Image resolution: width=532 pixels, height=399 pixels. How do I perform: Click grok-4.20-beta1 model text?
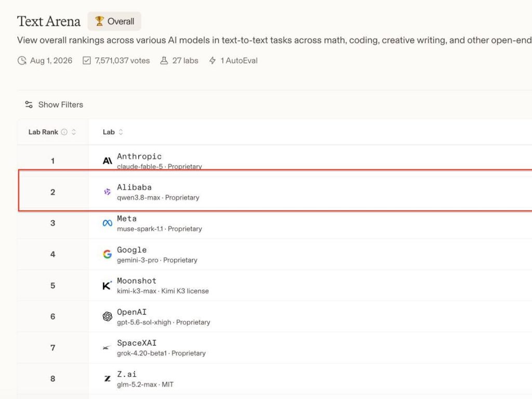pos(142,353)
